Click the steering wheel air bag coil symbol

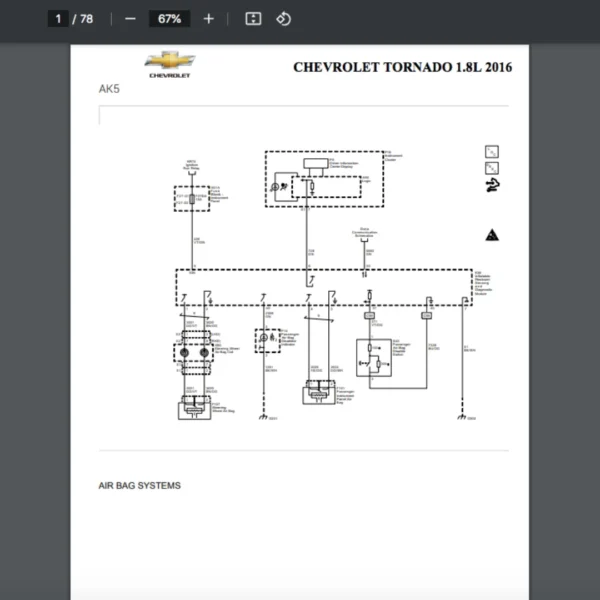(194, 352)
